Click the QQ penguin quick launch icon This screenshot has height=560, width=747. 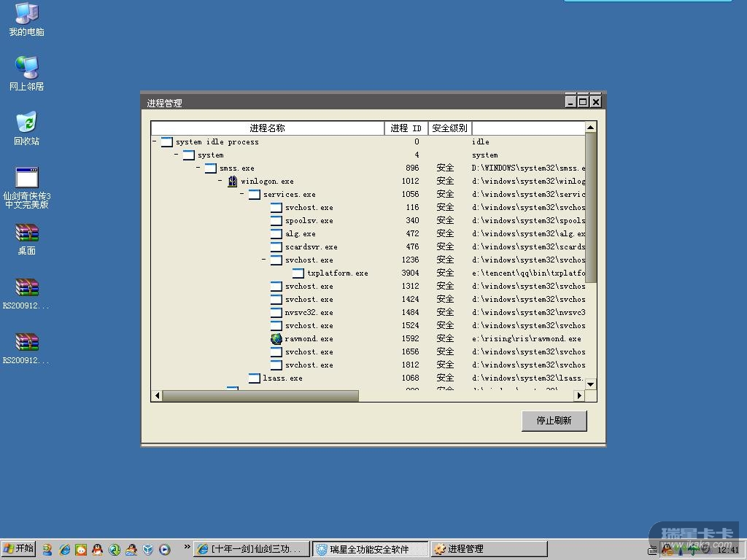tap(97, 549)
